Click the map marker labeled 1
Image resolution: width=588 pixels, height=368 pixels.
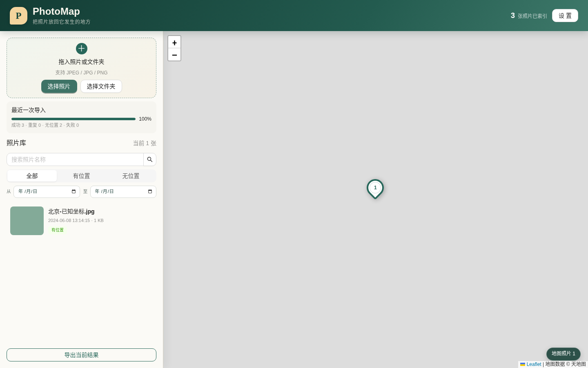[375, 188]
